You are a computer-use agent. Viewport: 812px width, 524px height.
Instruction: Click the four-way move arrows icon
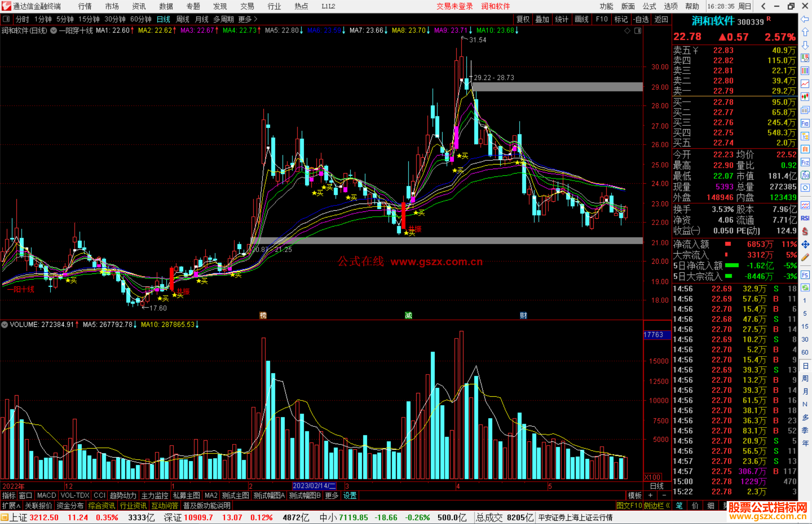(805, 245)
